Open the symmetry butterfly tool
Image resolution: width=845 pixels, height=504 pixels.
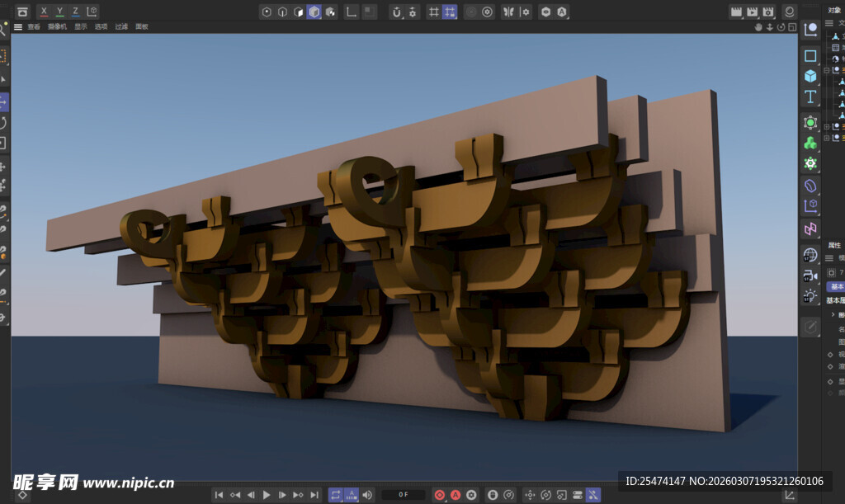pyautogui.click(x=509, y=12)
